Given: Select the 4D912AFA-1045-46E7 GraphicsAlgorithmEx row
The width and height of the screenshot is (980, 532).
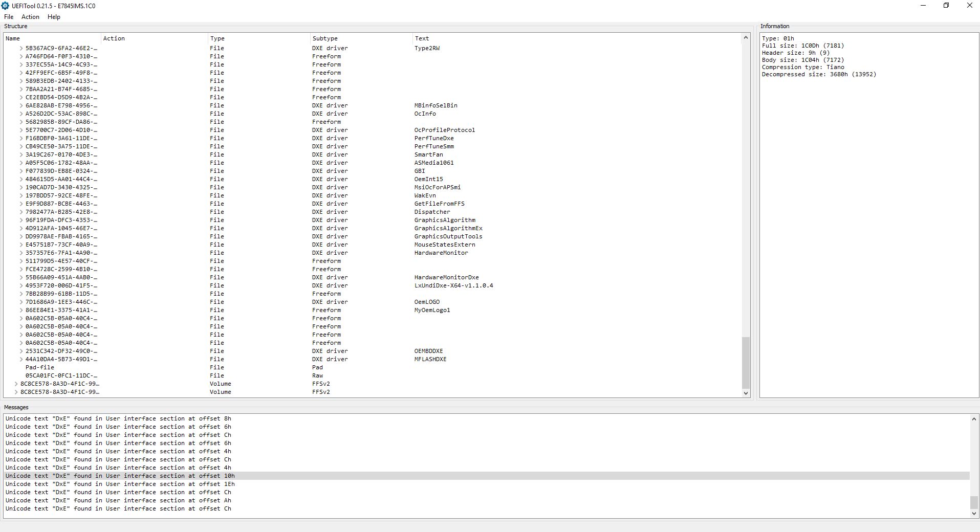Looking at the screenshot, I should tap(373, 228).
